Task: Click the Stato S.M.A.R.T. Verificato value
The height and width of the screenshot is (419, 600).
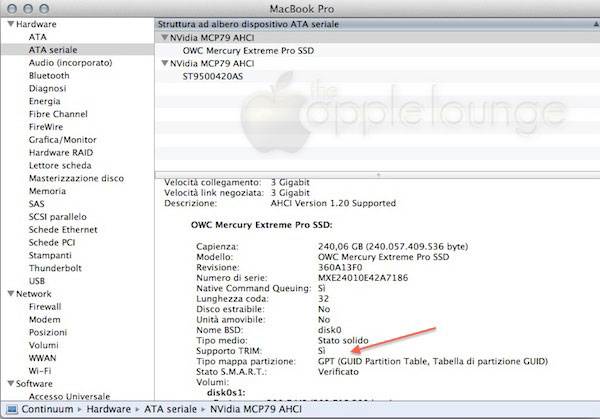Action: coord(338,372)
